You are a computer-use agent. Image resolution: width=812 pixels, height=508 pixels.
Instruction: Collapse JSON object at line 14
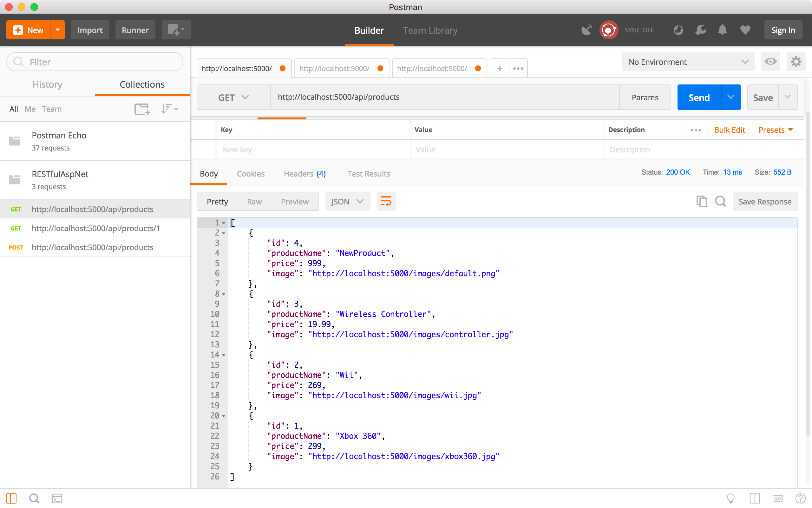224,355
